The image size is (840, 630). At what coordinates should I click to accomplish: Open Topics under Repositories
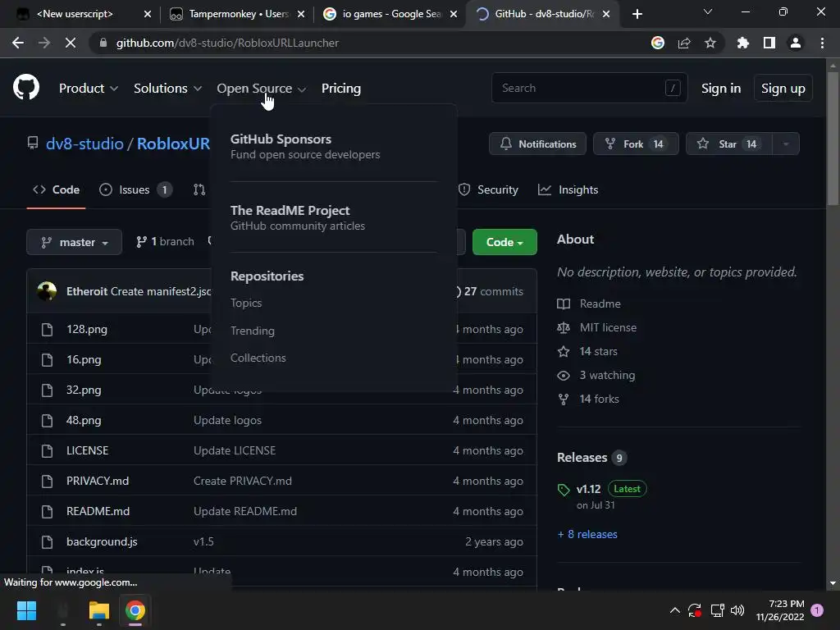246,304
